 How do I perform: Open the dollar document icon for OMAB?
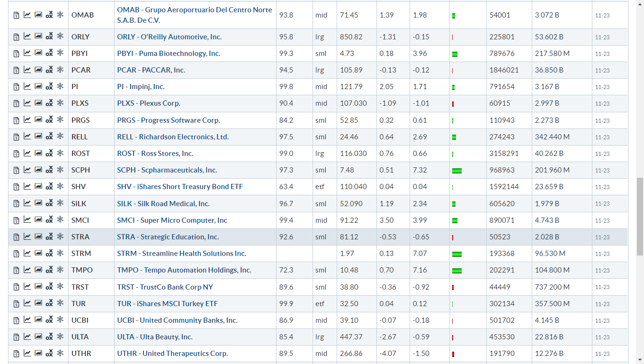tap(16, 15)
